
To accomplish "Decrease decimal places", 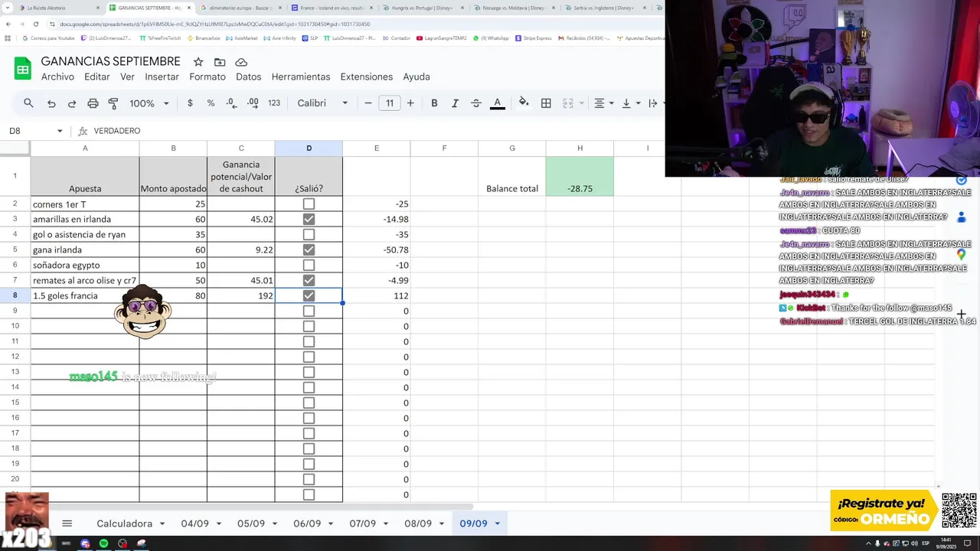I will [231, 103].
